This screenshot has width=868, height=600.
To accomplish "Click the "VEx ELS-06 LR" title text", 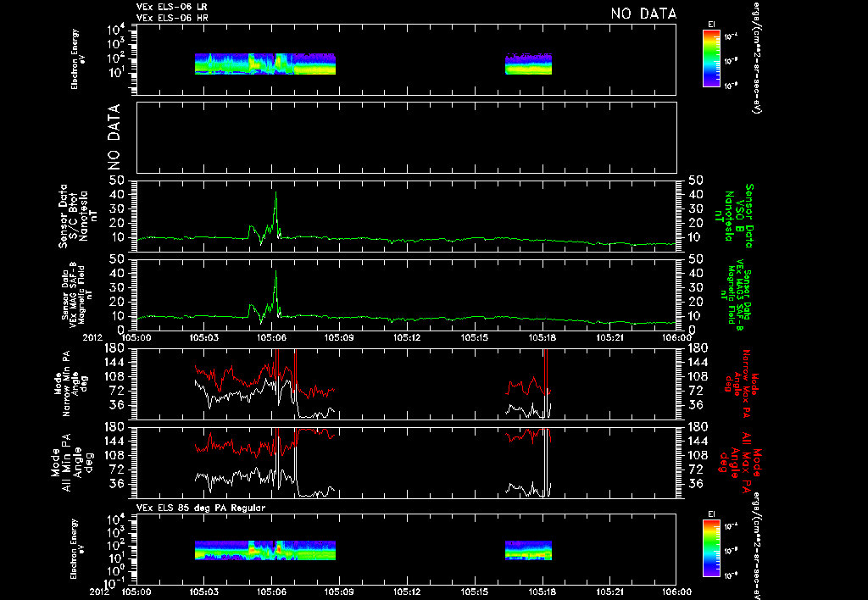I will (172, 7).
